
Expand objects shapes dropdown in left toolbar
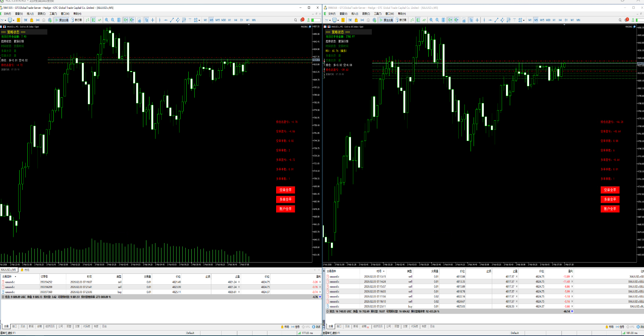[199, 20]
